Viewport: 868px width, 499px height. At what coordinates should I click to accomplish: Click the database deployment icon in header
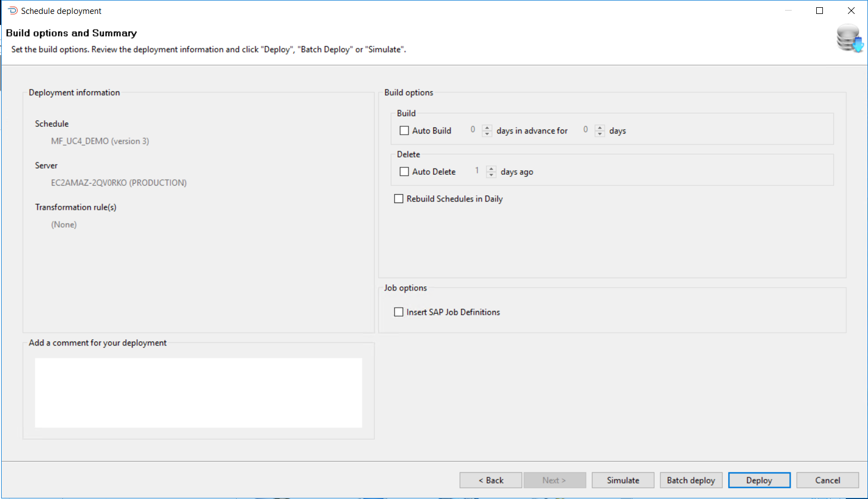click(850, 38)
